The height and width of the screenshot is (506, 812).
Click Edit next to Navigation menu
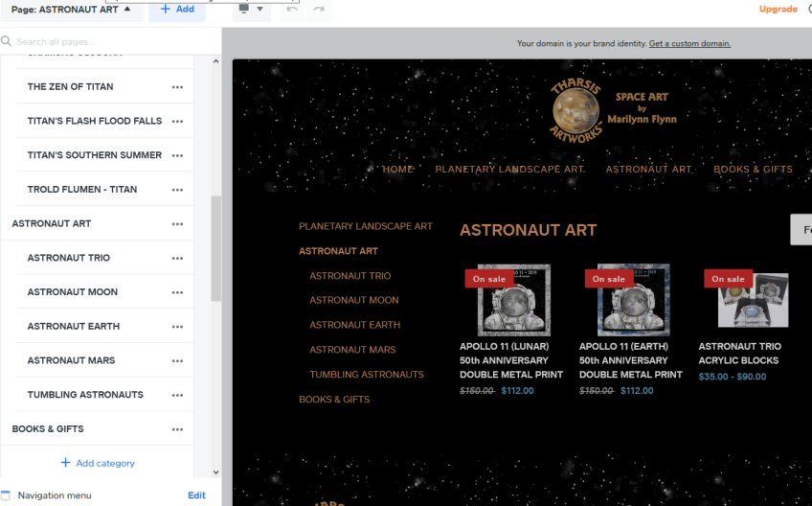point(196,495)
